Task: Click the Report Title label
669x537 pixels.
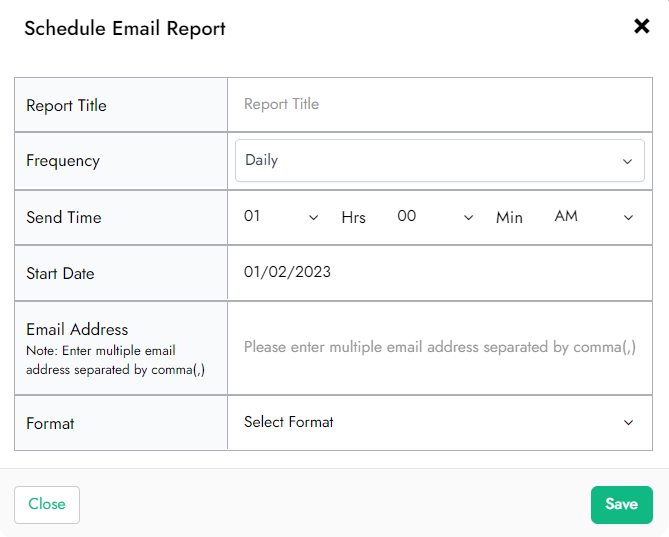Action: tap(66, 106)
